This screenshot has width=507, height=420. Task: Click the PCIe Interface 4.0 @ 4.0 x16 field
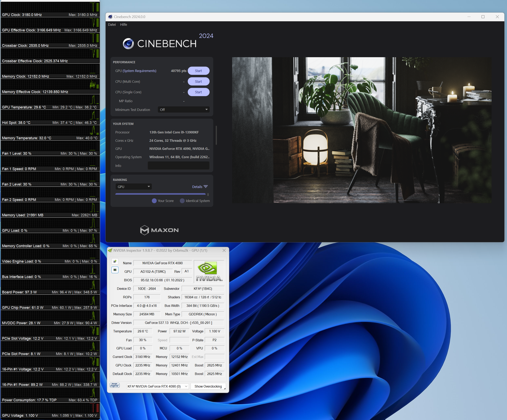point(147,306)
